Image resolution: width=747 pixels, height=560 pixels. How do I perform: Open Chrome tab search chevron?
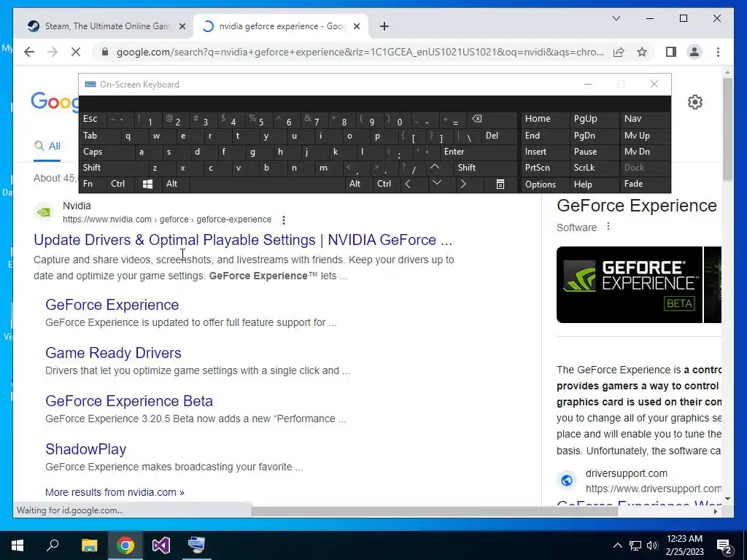click(616, 18)
